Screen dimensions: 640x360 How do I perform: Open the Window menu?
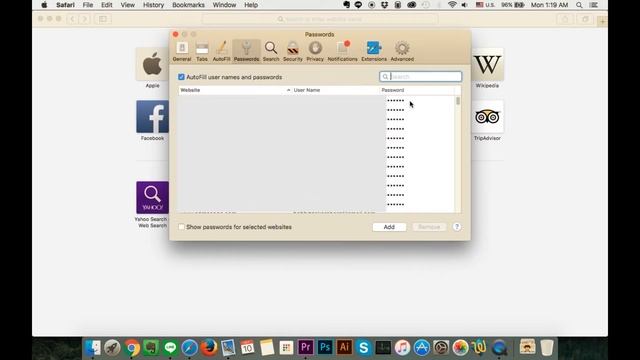tap(224, 5)
